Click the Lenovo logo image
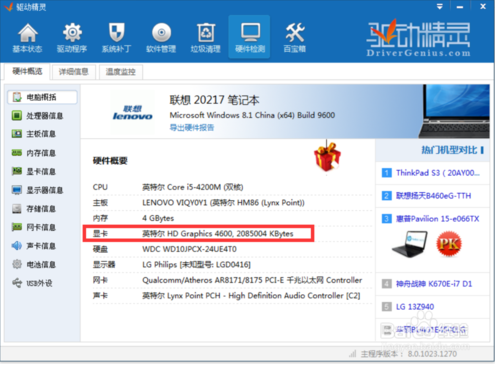The height and width of the screenshot is (365, 495). click(133, 113)
